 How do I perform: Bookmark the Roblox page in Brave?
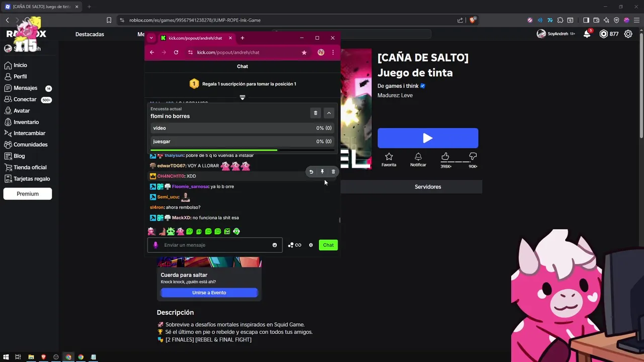(109, 20)
